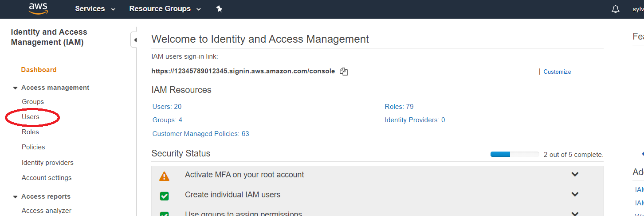Click the Customize sign-in link

click(x=557, y=72)
